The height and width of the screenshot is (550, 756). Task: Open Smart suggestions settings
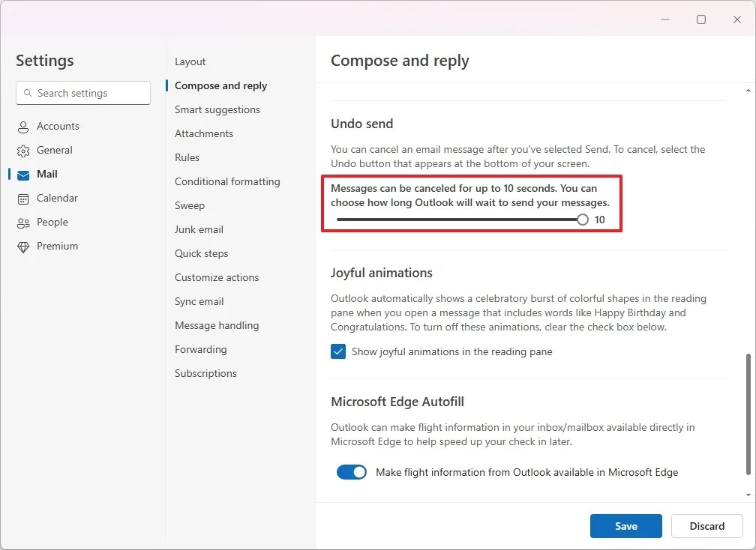217,109
